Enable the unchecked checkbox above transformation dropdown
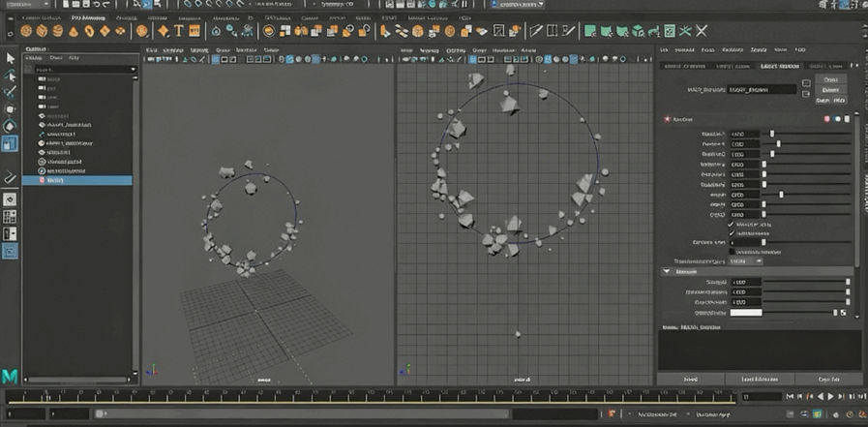The width and height of the screenshot is (868, 427). (x=732, y=252)
